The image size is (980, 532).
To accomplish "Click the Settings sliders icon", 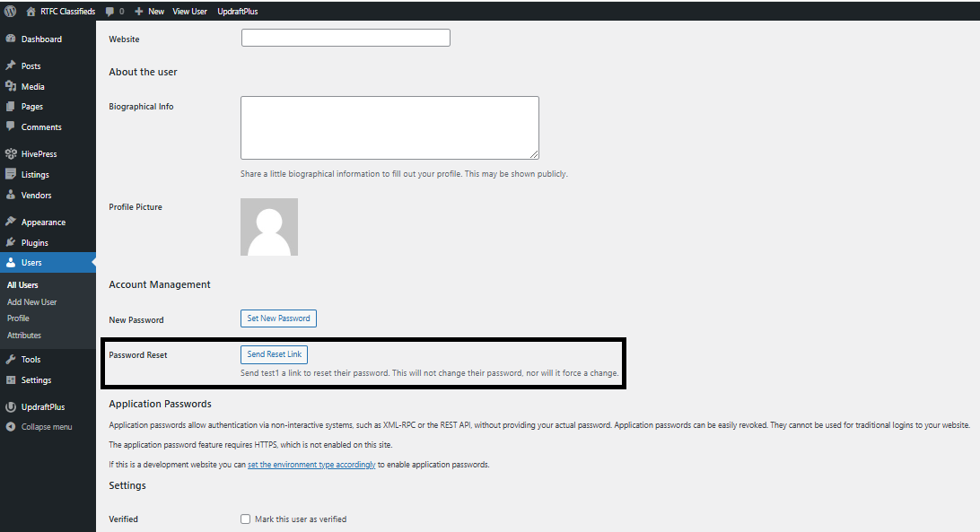I will click(11, 380).
